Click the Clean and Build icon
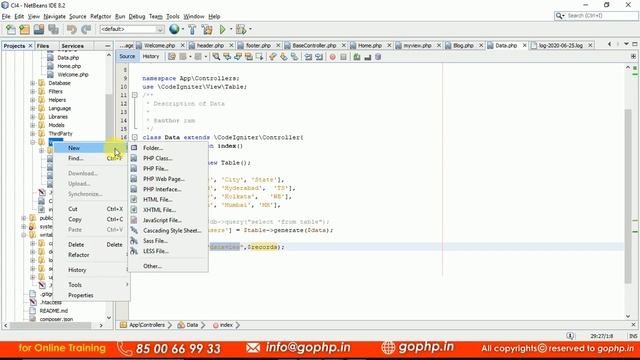 (207, 29)
